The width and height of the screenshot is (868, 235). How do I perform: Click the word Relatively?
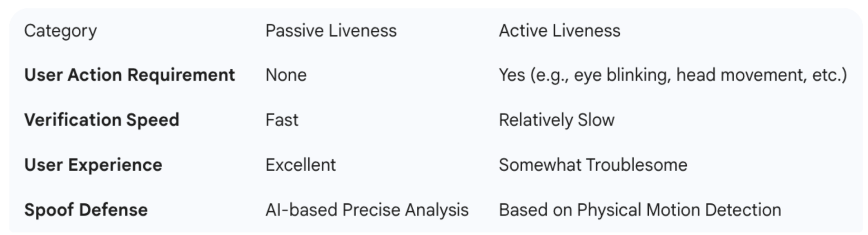(x=529, y=120)
